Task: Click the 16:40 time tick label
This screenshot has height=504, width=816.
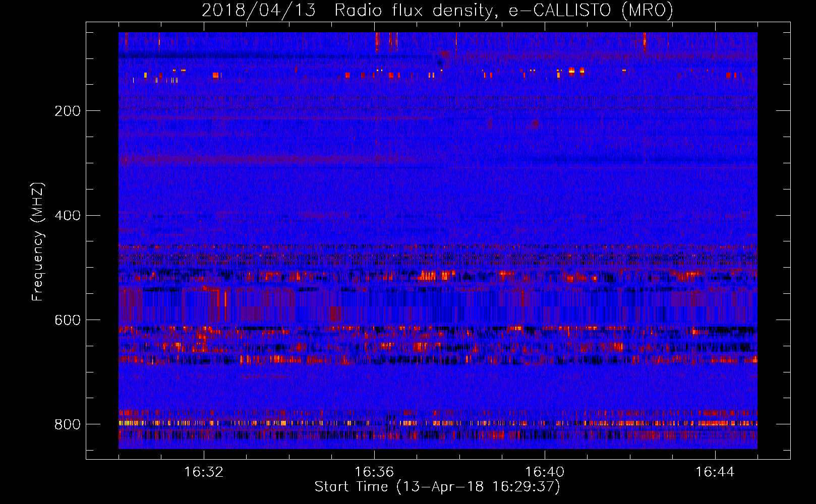Action: 545,472
